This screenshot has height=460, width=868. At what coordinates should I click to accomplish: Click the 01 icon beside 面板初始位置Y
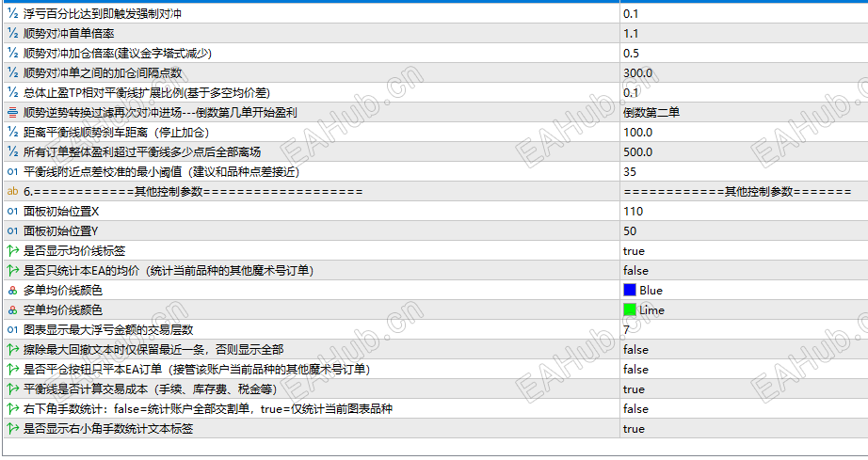click(13, 231)
